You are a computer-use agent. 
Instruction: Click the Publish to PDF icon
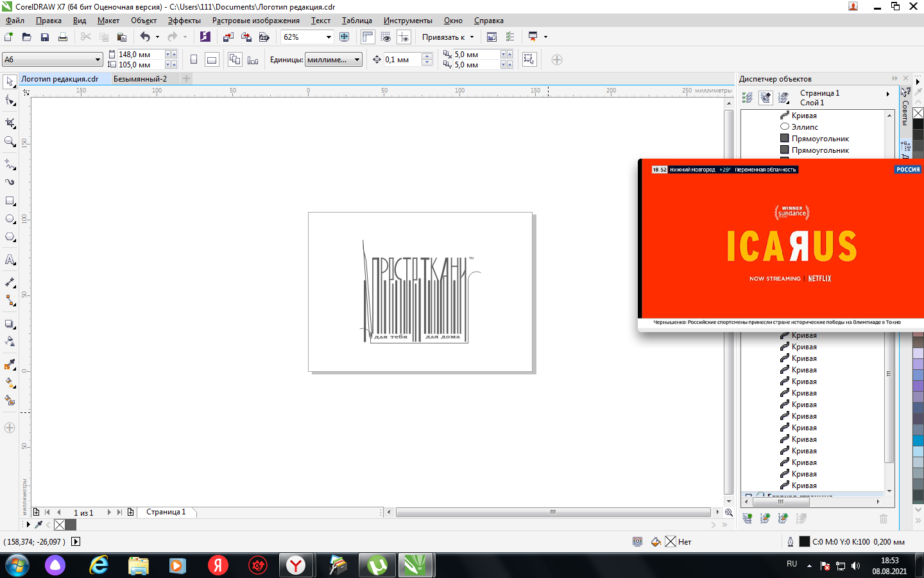[264, 37]
